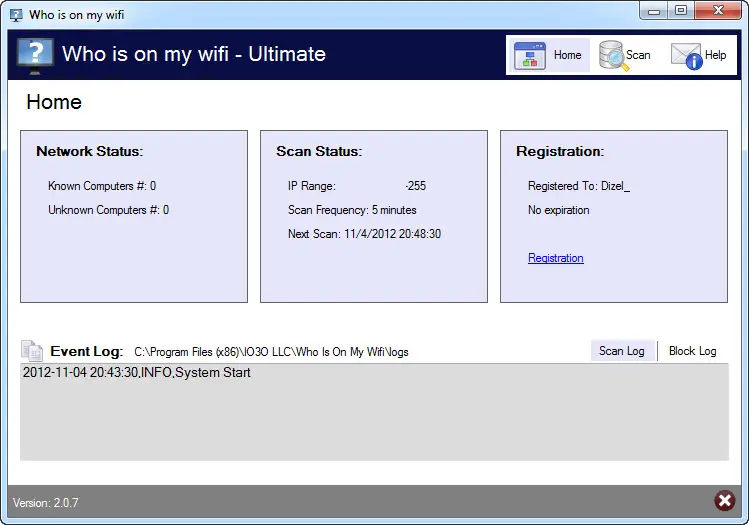Click the Scan label in the toolbar
The width and height of the screenshot is (749, 525).
point(638,56)
